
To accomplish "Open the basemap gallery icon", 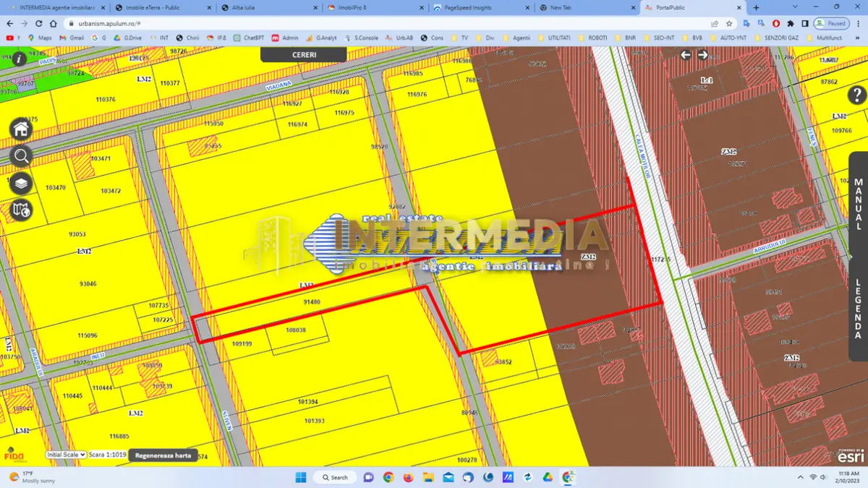I will pyautogui.click(x=21, y=210).
